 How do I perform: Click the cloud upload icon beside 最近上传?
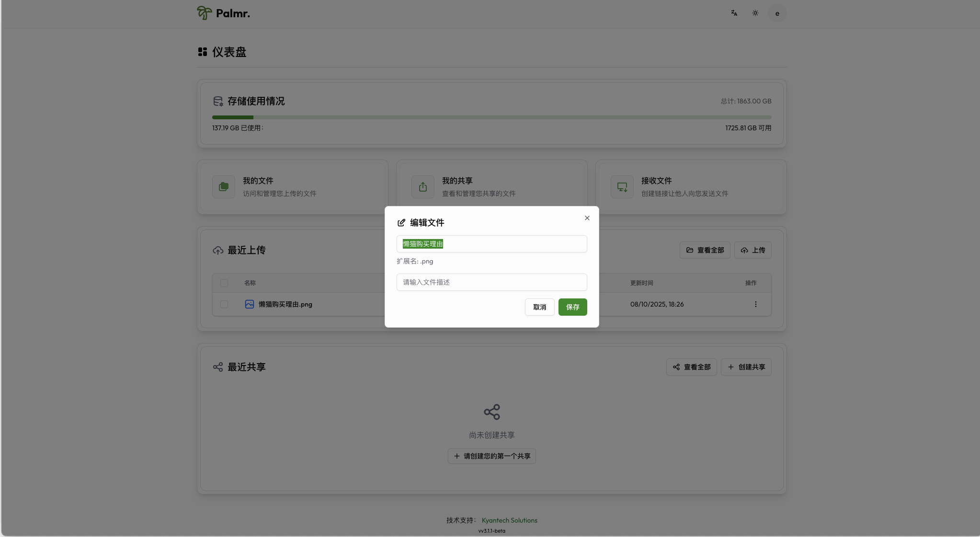(218, 250)
